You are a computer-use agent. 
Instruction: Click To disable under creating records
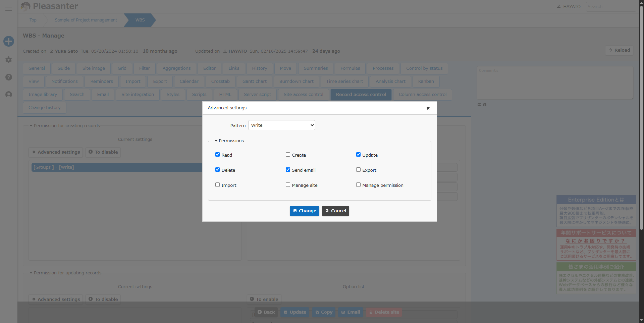(x=103, y=152)
